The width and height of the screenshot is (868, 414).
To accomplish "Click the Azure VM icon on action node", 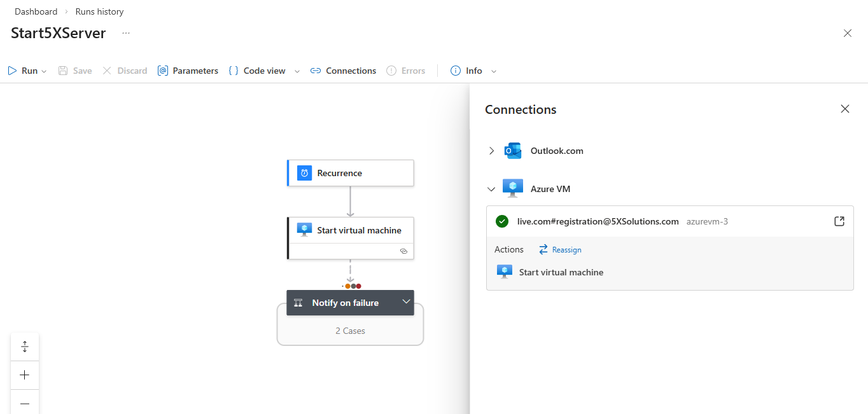I will pyautogui.click(x=305, y=230).
